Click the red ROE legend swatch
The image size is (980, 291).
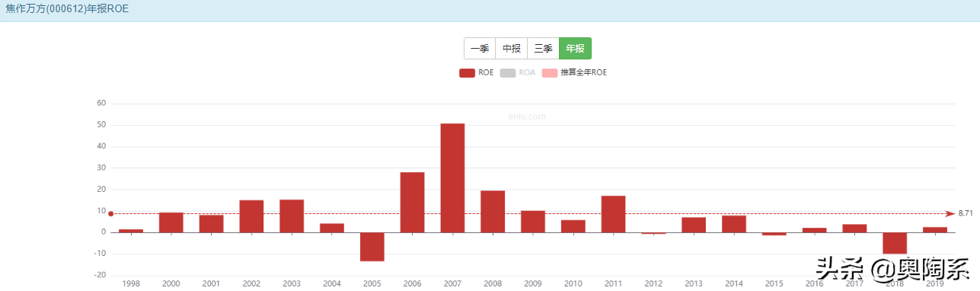[x=468, y=72]
